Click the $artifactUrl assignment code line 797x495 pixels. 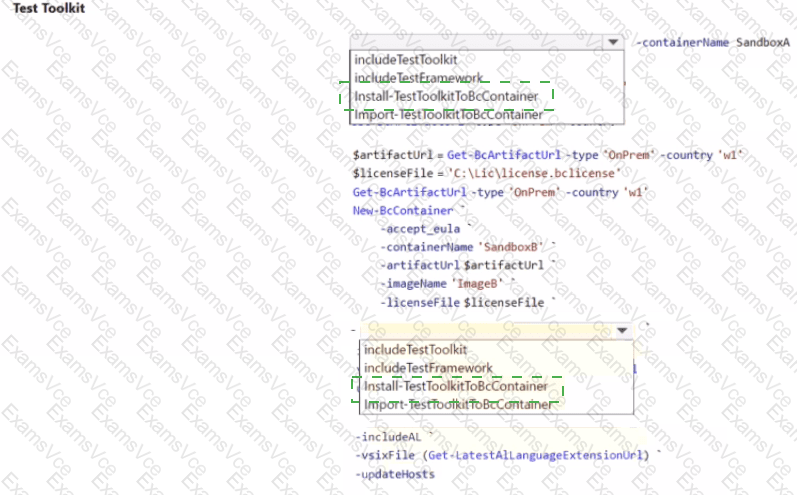pos(549,155)
